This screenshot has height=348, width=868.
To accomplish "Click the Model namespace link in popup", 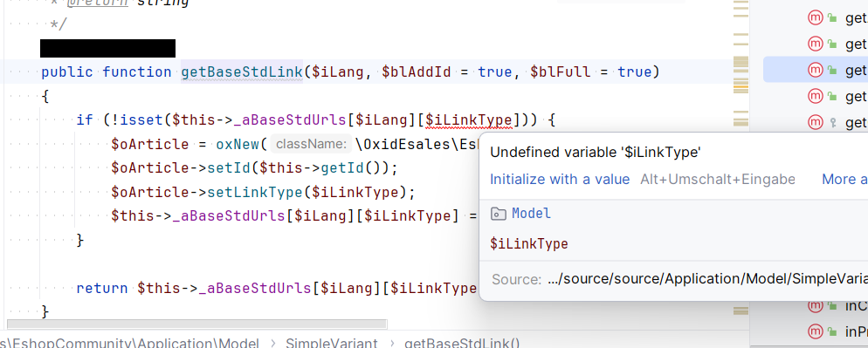I will [x=531, y=214].
